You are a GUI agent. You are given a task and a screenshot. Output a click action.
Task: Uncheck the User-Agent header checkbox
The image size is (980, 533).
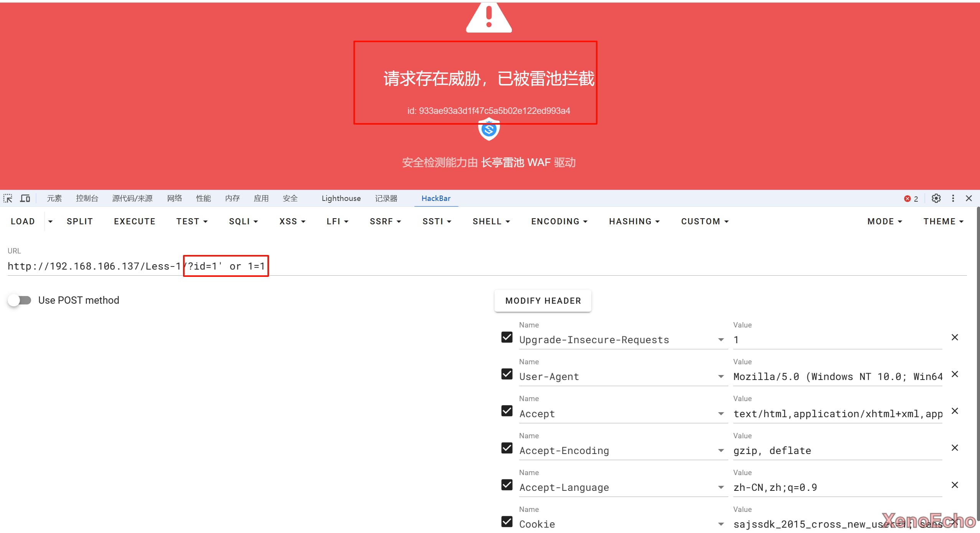click(507, 374)
